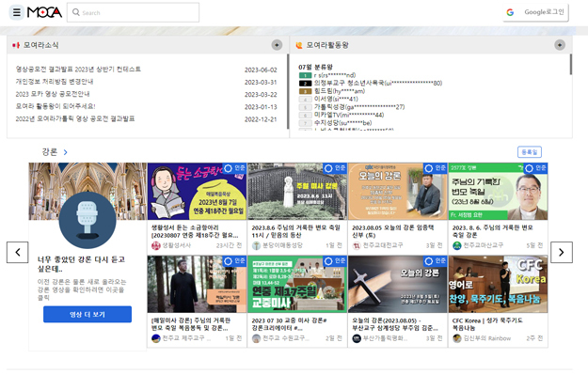Go to previous carousel slide

[17, 253]
